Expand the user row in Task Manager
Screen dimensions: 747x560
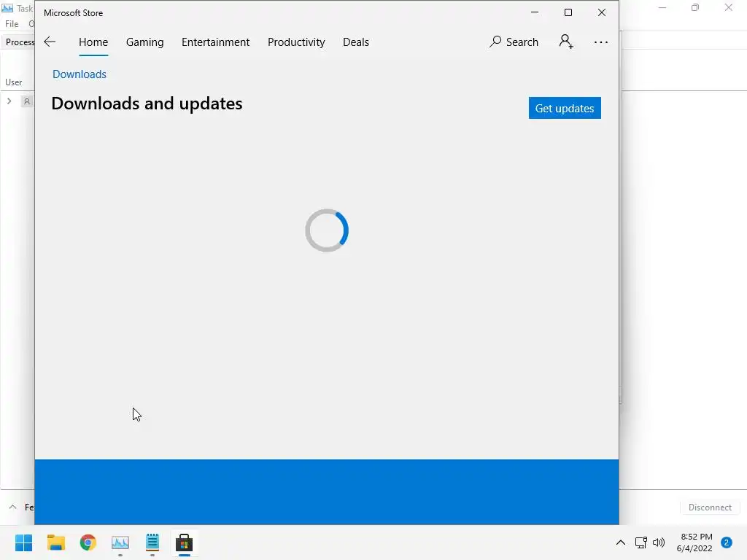tap(9, 101)
